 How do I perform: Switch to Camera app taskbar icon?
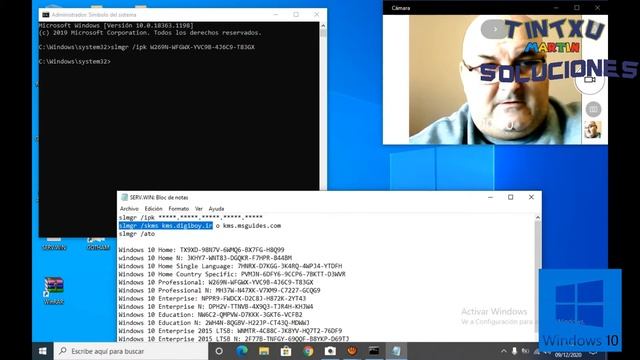(x=330, y=351)
